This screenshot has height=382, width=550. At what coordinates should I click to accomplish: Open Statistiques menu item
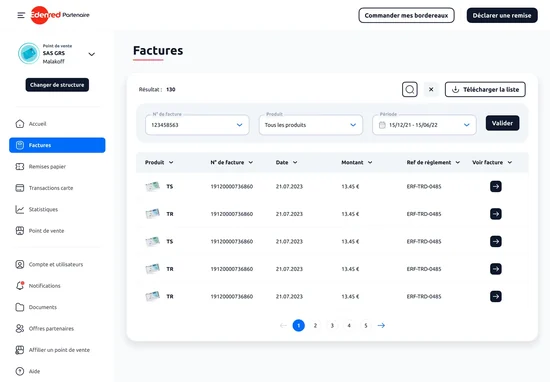point(57,209)
